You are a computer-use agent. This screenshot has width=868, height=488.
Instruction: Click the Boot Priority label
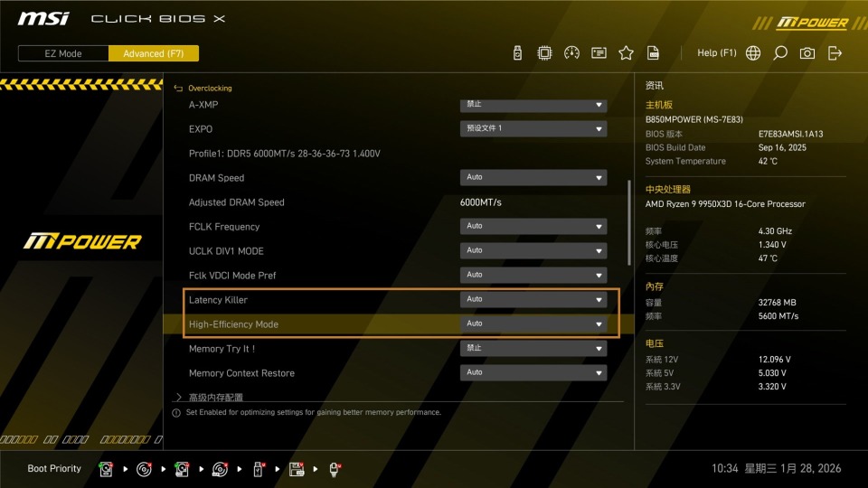click(54, 469)
